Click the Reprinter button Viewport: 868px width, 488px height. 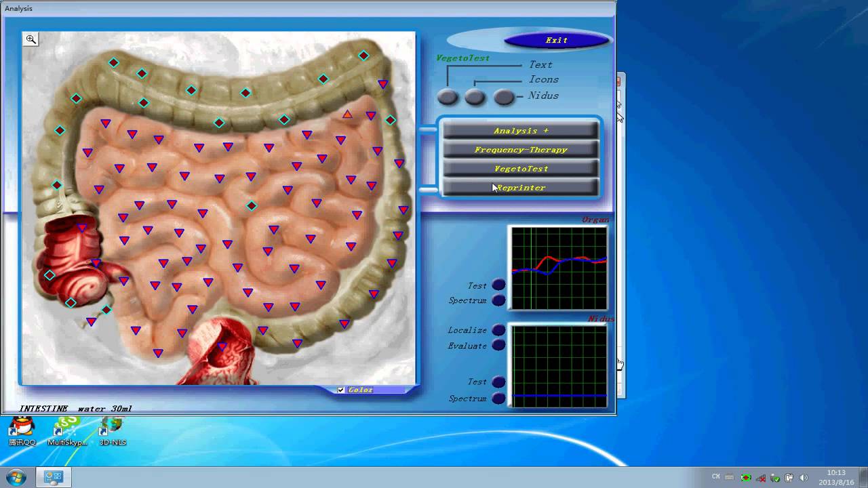[x=520, y=188]
